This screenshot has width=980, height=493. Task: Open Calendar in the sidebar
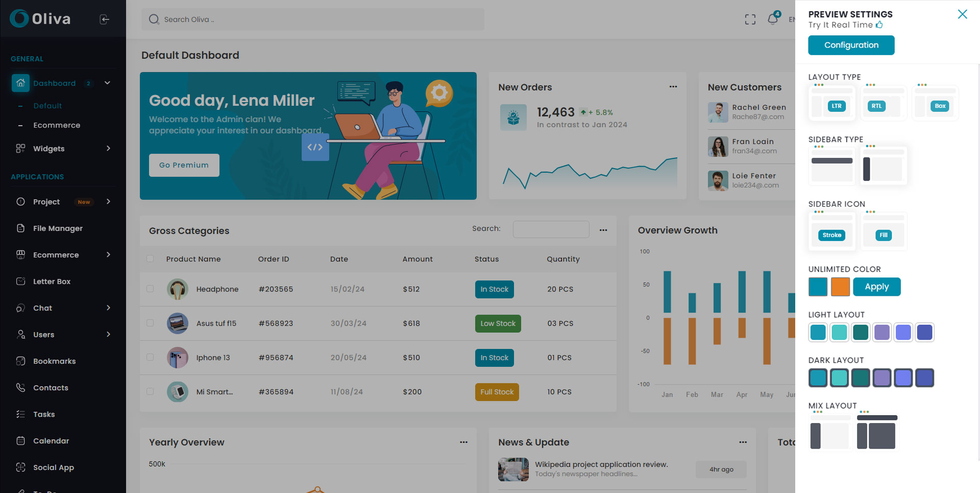coord(51,441)
